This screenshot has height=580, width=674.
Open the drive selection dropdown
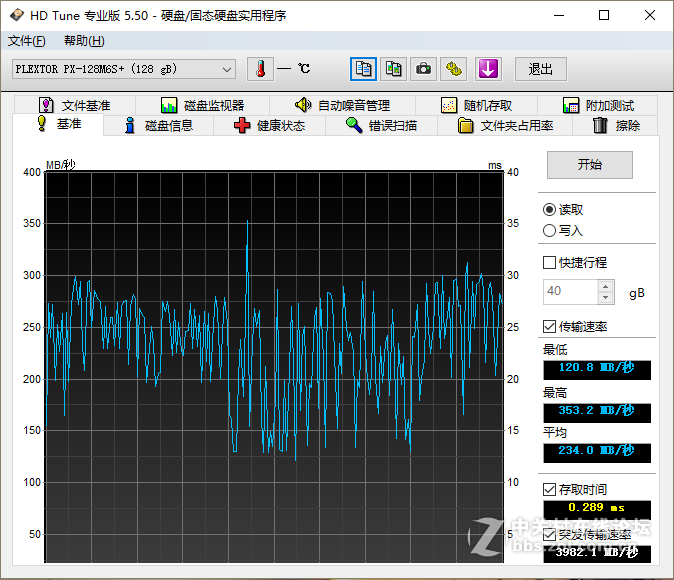coord(124,69)
